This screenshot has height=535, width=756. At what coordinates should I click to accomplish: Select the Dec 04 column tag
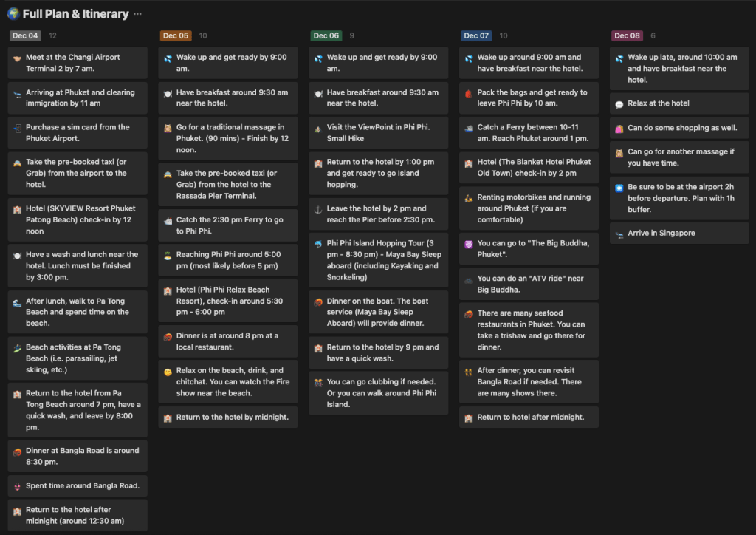coord(25,35)
